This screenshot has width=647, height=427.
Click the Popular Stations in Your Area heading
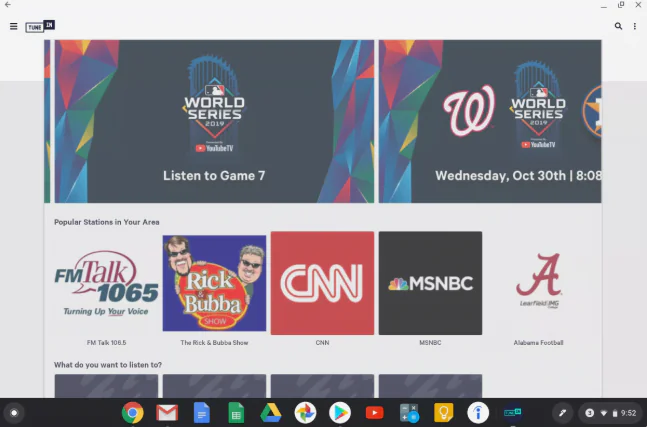(106, 222)
